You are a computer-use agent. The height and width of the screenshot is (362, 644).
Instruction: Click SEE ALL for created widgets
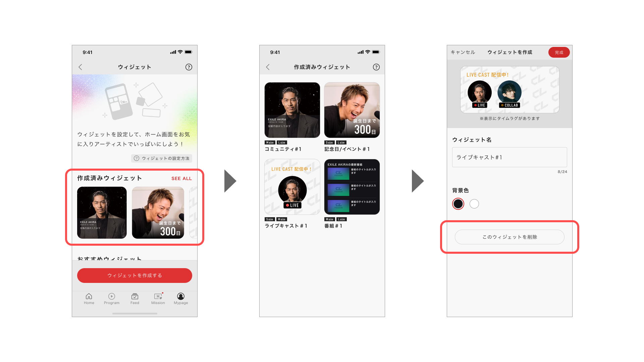pos(182,179)
